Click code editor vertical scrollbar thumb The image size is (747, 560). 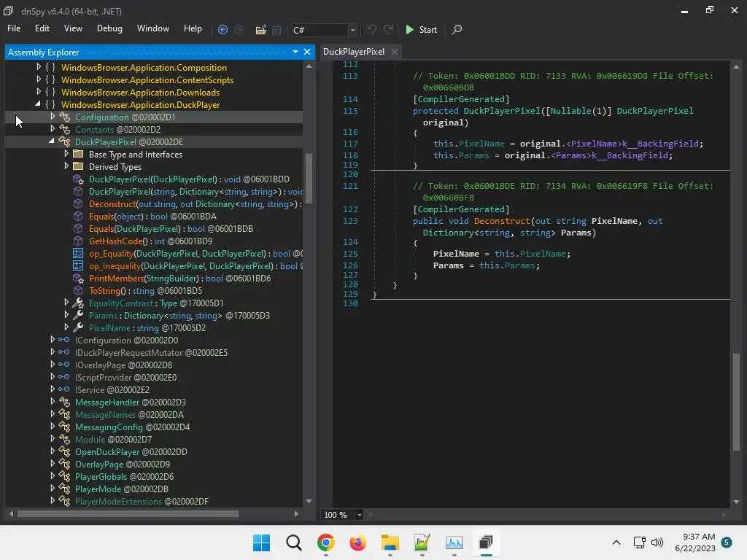(736, 402)
